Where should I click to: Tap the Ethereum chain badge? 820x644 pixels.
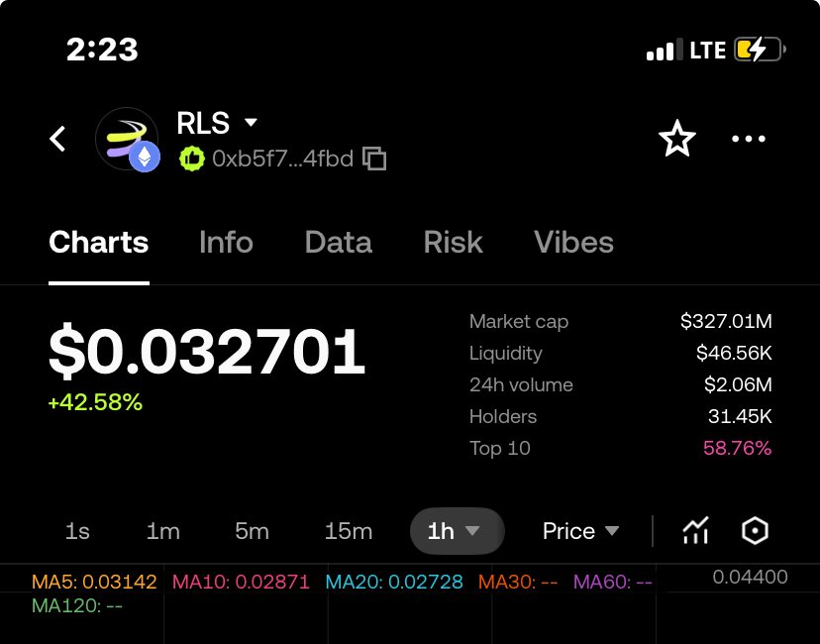point(145,157)
